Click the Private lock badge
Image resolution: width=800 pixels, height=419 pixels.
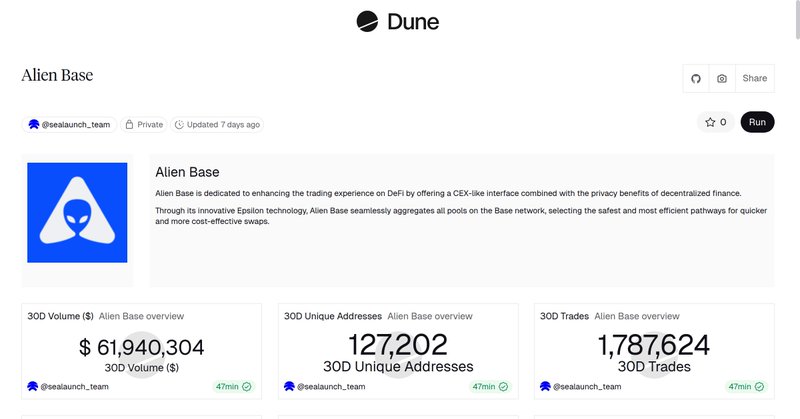(144, 125)
